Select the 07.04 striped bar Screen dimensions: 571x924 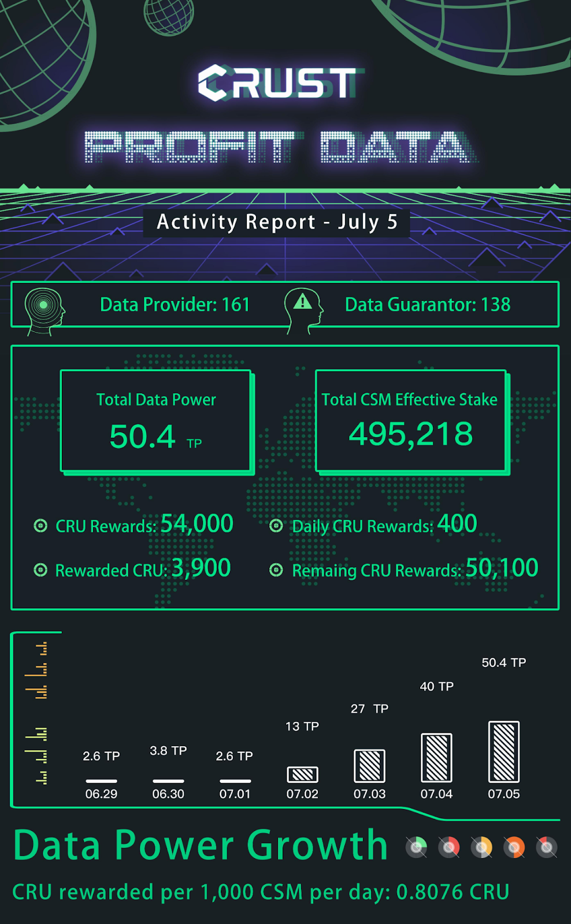(436, 758)
